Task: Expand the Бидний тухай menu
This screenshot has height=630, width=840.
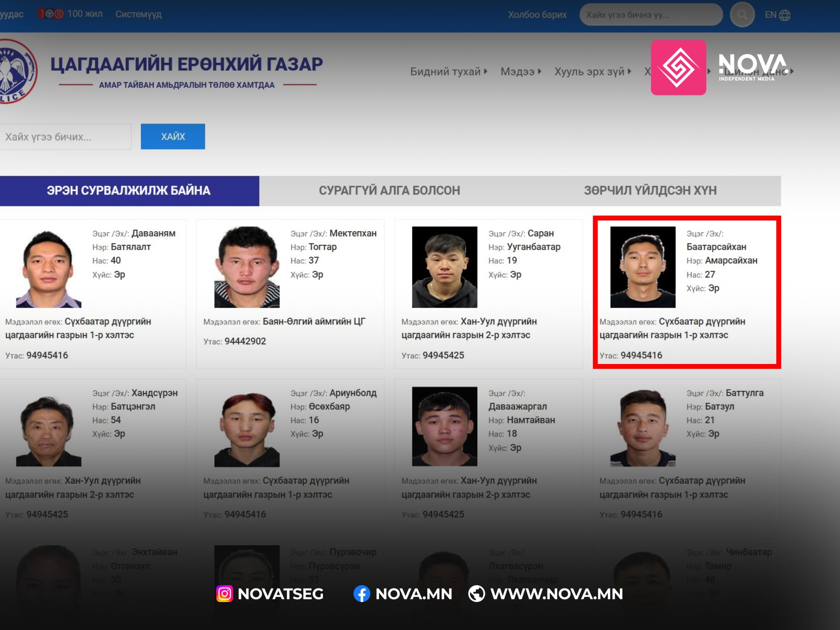Action: coord(449,71)
